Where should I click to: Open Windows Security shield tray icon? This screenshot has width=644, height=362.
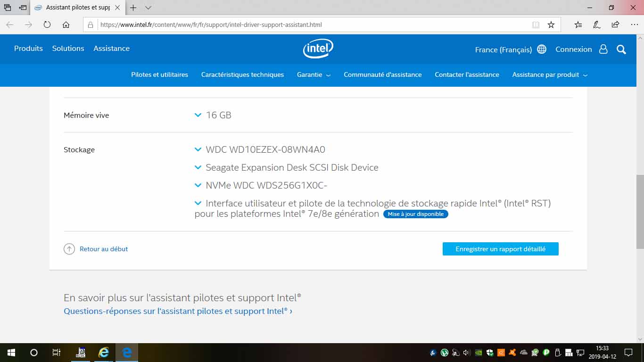tap(490, 352)
